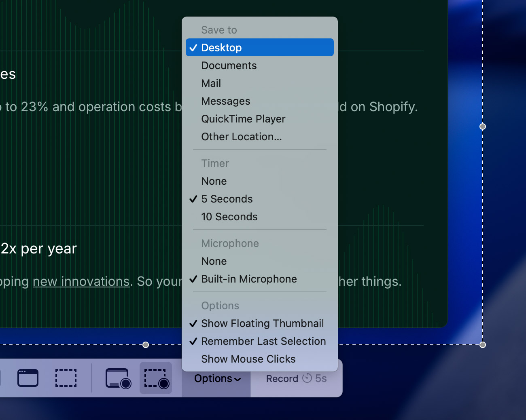Viewport: 526px width, 420px height.
Task: Enable Show Mouse Clicks
Action: click(x=260, y=359)
